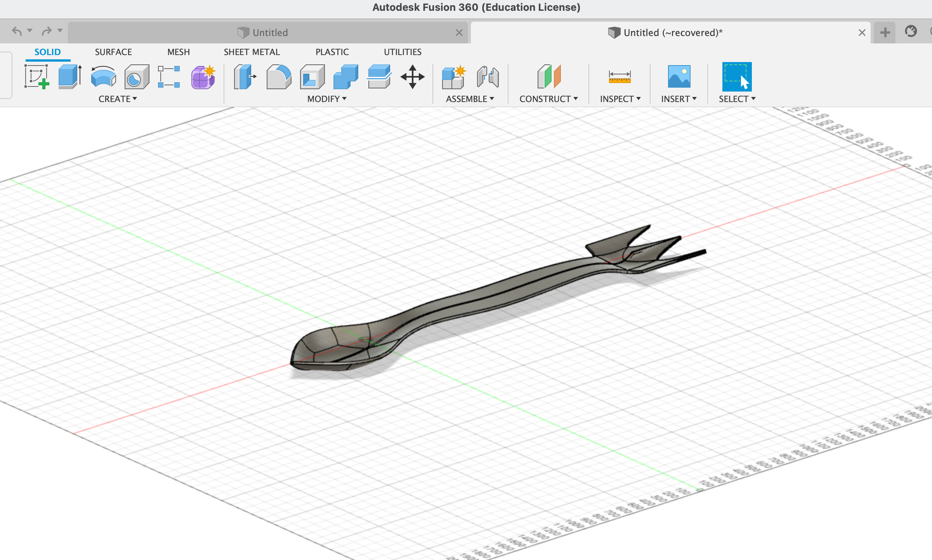Image resolution: width=932 pixels, height=560 pixels.
Task: Open the Shell tool
Action: click(x=312, y=77)
